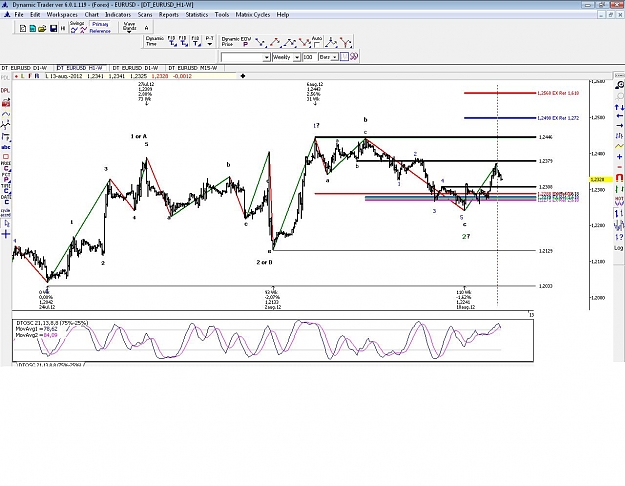625x486 pixels.
Task: Click the teal page toolbar icon
Action: 32,28
